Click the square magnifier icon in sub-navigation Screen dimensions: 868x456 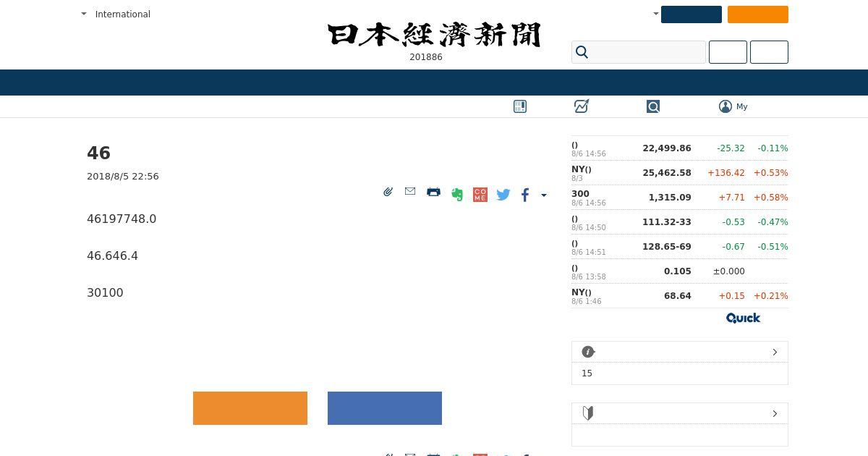[653, 106]
